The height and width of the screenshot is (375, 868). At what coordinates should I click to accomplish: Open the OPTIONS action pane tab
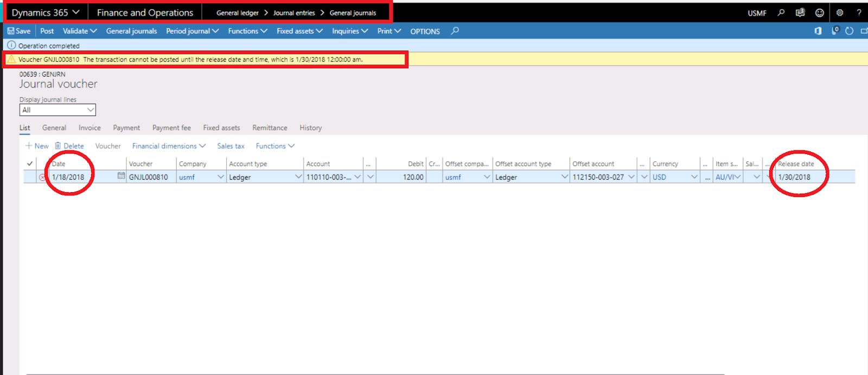pos(425,31)
